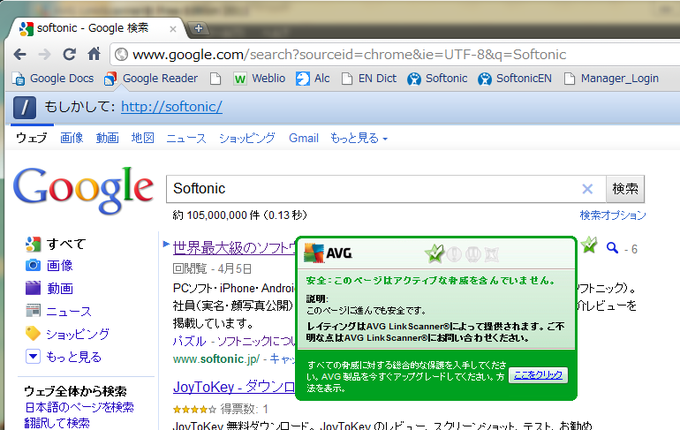Click the AVG logo in popup

[x=328, y=253]
